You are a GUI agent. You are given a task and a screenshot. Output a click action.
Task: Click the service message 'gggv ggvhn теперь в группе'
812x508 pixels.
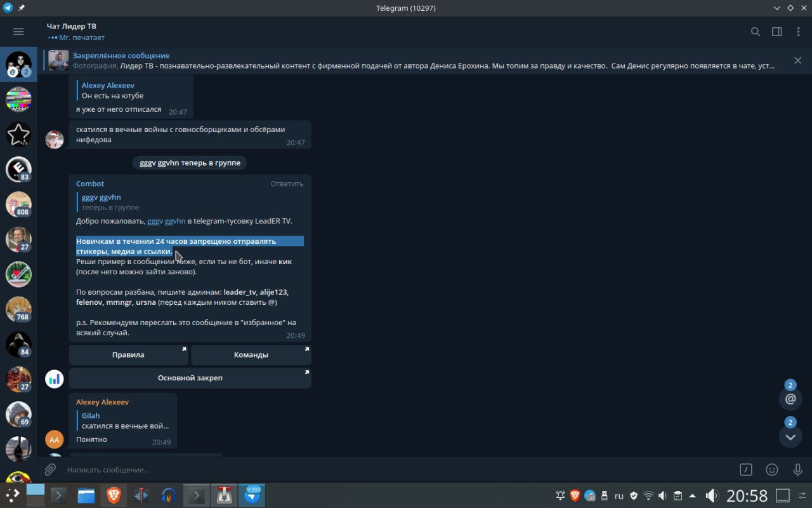pos(190,163)
